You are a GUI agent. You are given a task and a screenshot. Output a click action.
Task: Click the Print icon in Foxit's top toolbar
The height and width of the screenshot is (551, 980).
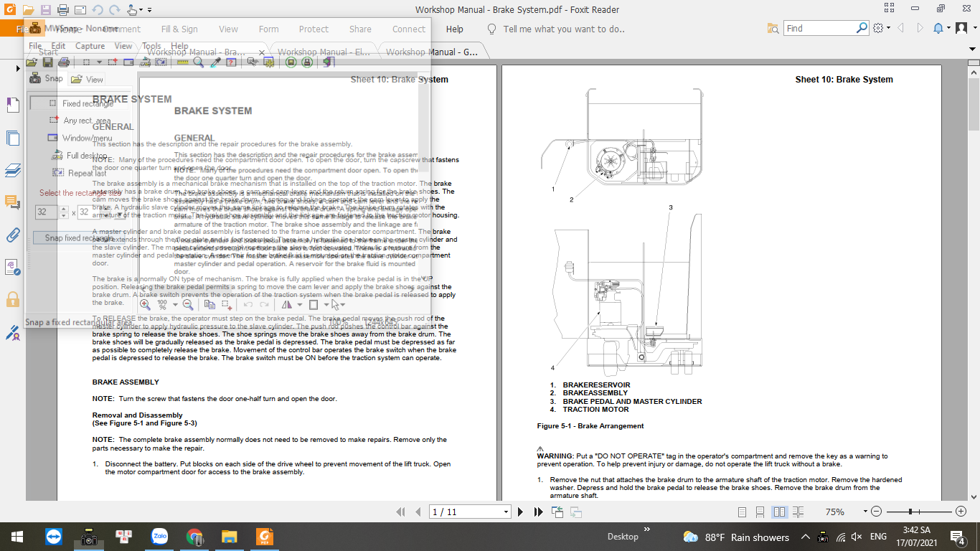click(x=62, y=10)
